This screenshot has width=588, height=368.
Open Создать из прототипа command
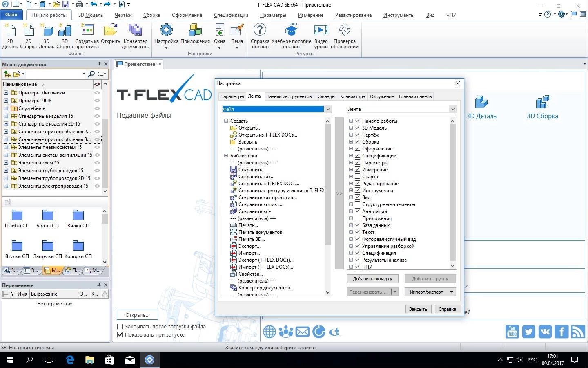point(87,36)
